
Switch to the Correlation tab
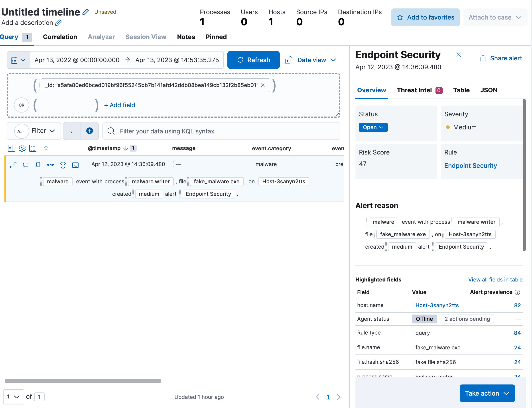click(60, 37)
